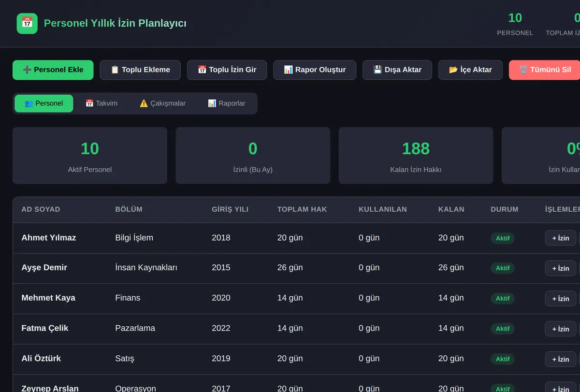The height and width of the screenshot is (392, 580).
Task: Click the Finans department cell
Action: (x=128, y=298)
